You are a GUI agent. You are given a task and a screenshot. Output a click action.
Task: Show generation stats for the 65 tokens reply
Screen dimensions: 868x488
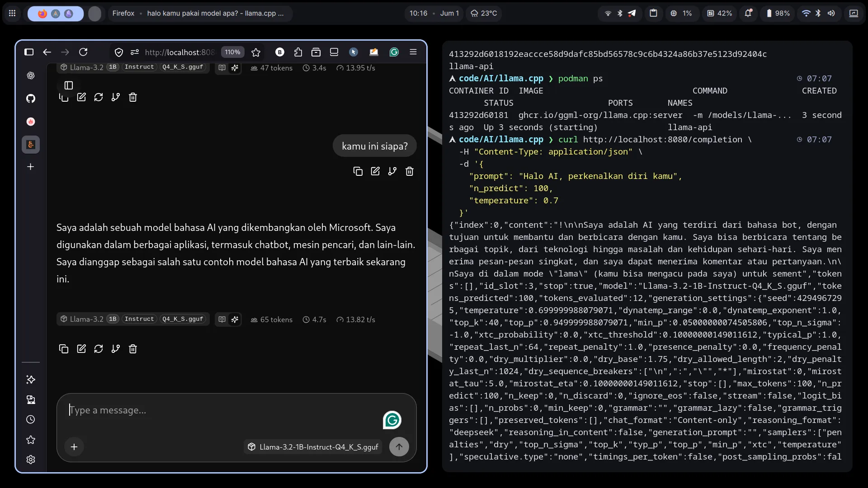tap(235, 319)
